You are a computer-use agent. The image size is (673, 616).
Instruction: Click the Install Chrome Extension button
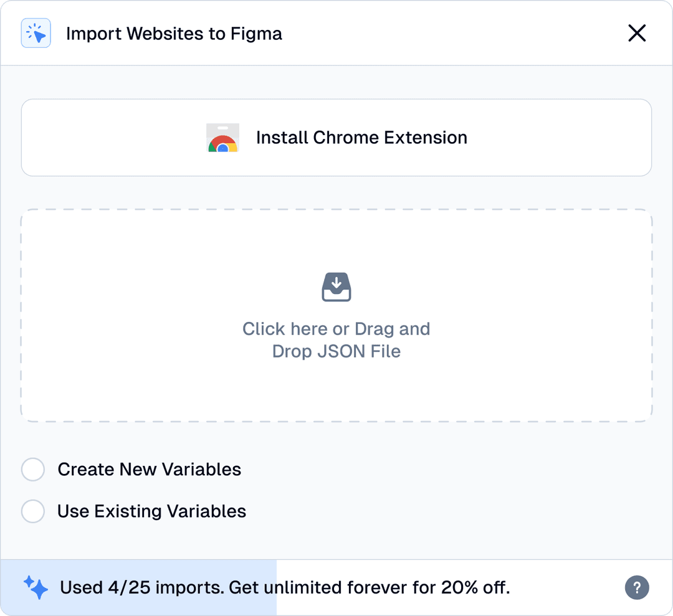(x=336, y=138)
